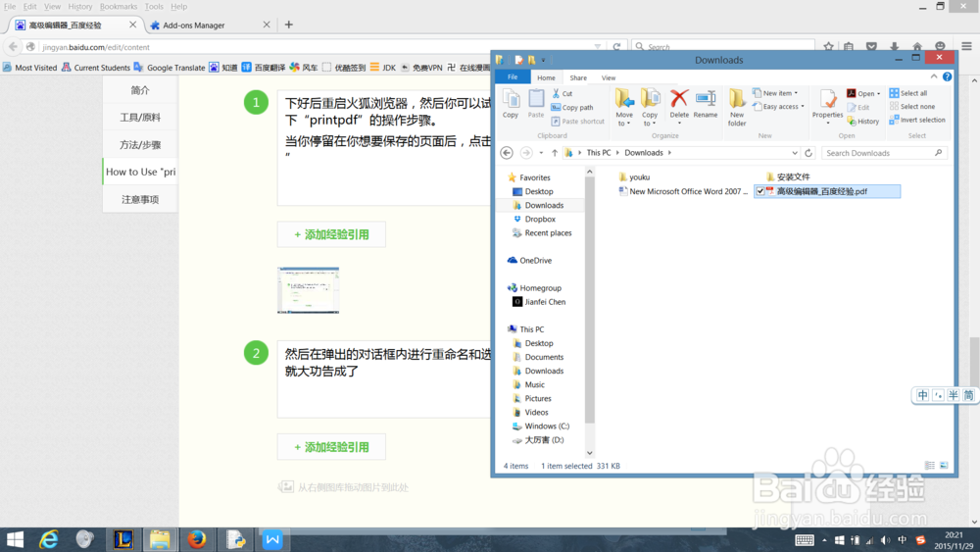Click the Cut scissors icon
This screenshot has width=980, height=552.
pos(557,93)
